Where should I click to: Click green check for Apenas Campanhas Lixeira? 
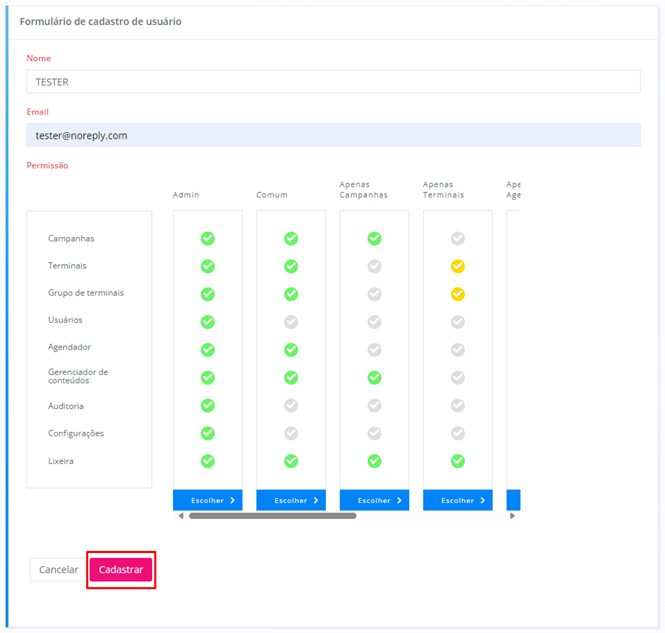tap(374, 461)
